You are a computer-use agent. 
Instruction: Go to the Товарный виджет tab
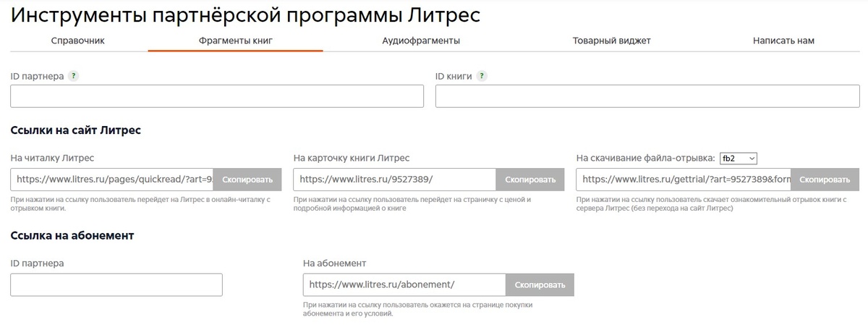[x=611, y=41]
